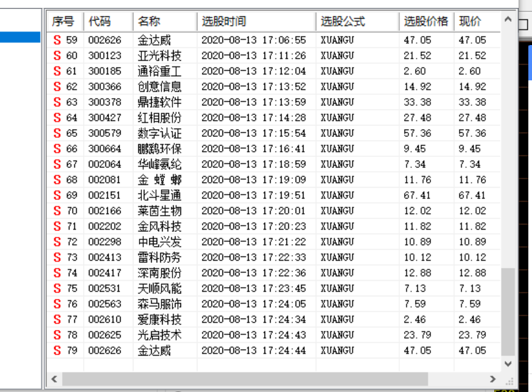The width and height of the screenshot is (532, 392).
Task: Click the red S icon in row 77
Action: point(57,320)
